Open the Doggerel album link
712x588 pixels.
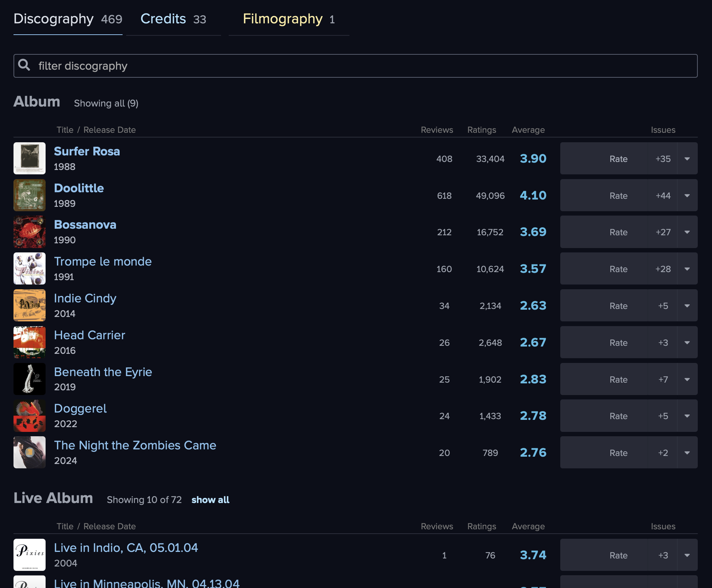[x=80, y=409]
